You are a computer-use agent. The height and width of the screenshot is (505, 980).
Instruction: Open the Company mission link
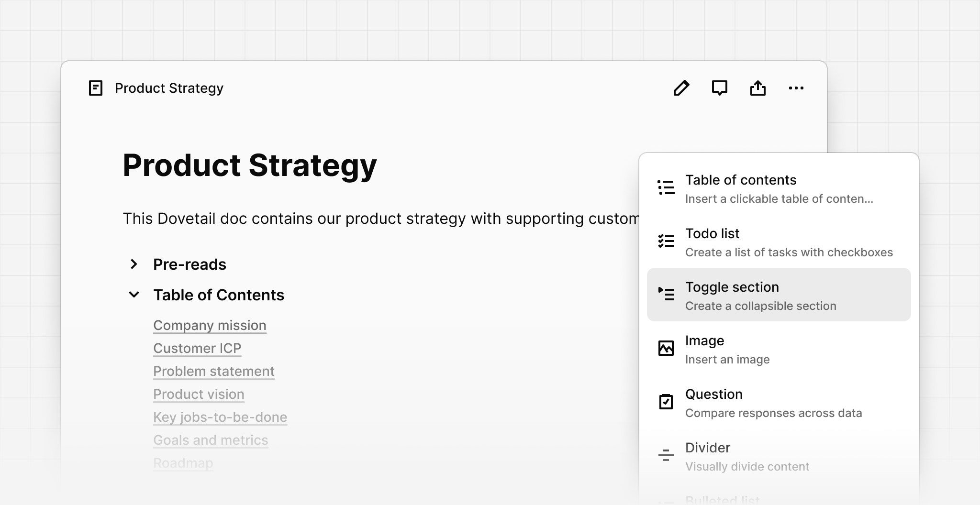(210, 325)
